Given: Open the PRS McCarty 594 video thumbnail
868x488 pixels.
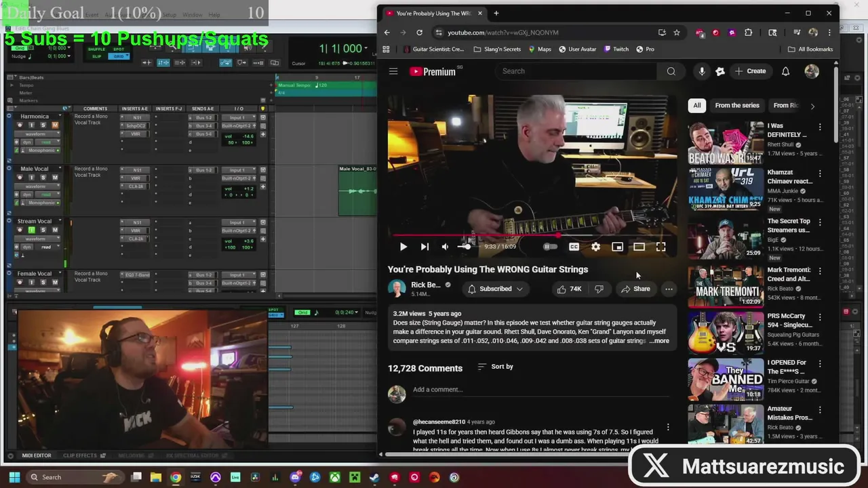Looking at the screenshot, I should pos(726,332).
